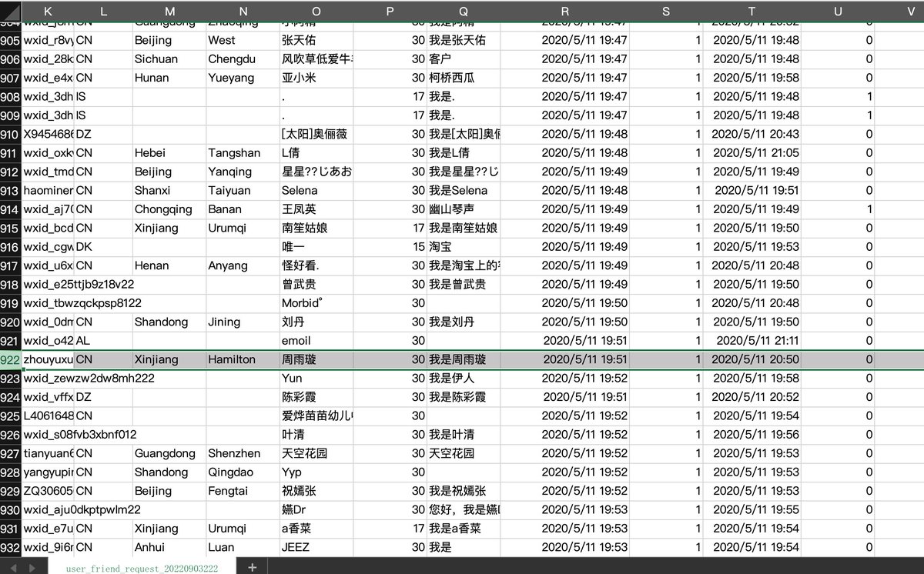Click cell with '2020/5/11 21:11'

coord(752,341)
